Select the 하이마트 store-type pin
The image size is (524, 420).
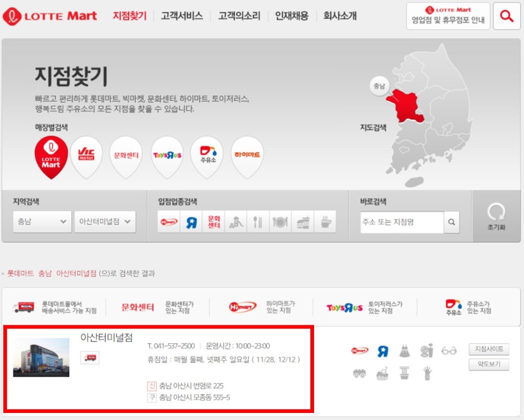(x=247, y=157)
